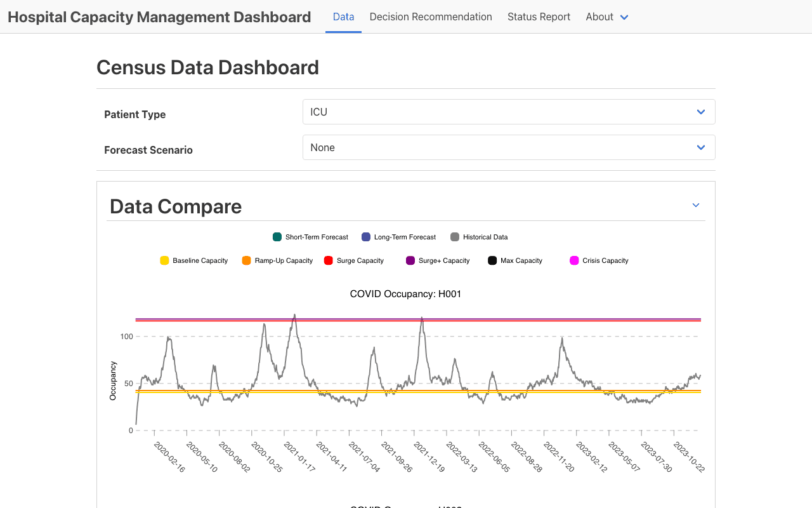The image size is (812, 508).
Task: Click the 2023-05-07 axis date label
Action: click(624, 457)
